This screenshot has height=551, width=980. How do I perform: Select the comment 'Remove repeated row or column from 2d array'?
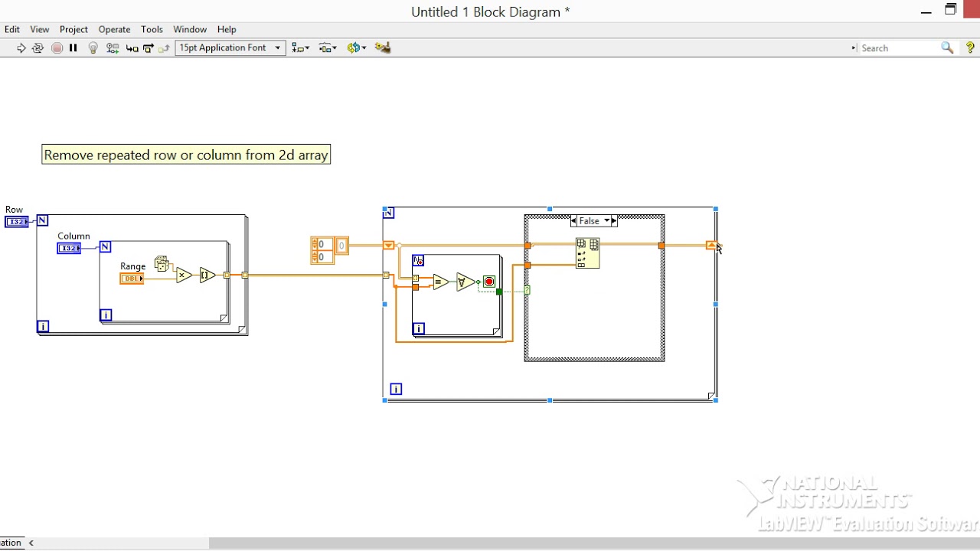(186, 155)
